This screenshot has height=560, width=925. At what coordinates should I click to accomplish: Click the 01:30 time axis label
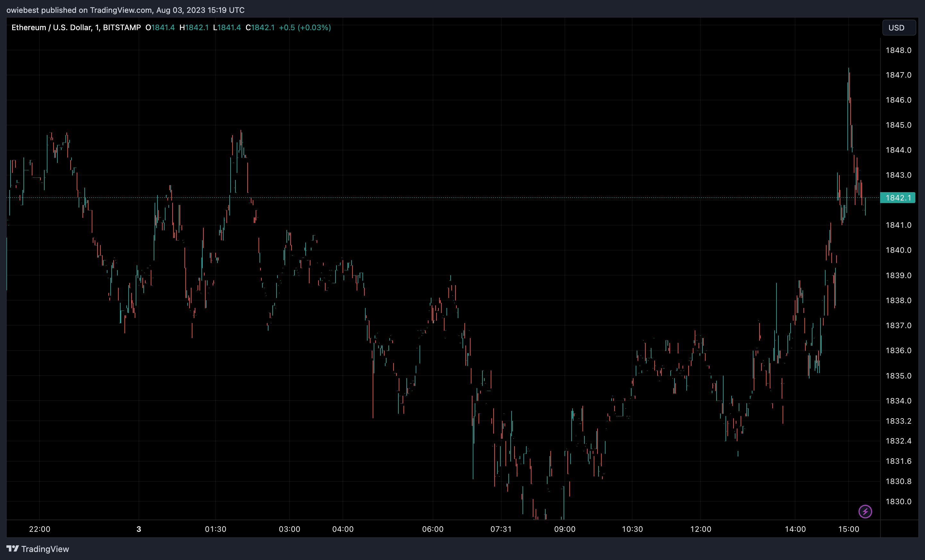(216, 529)
